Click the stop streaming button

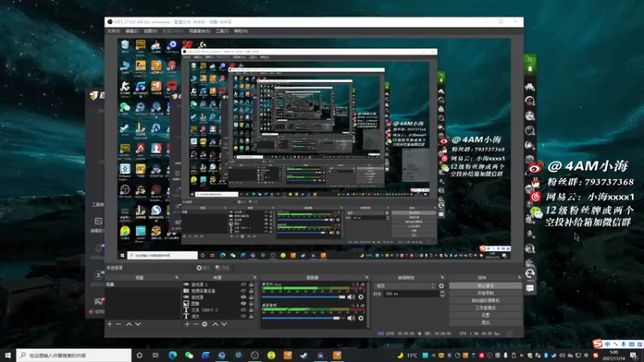pos(485,286)
